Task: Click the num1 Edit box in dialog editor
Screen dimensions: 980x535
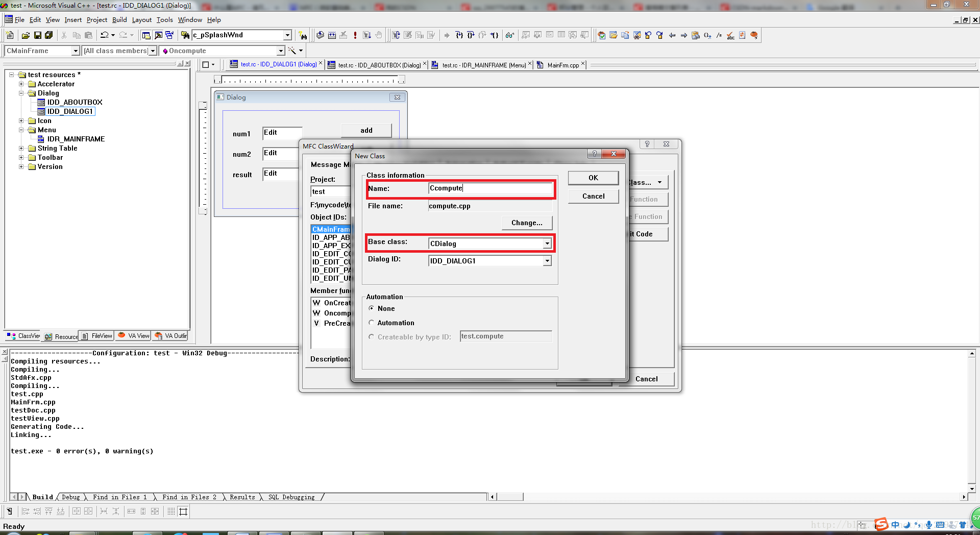Action: click(282, 133)
